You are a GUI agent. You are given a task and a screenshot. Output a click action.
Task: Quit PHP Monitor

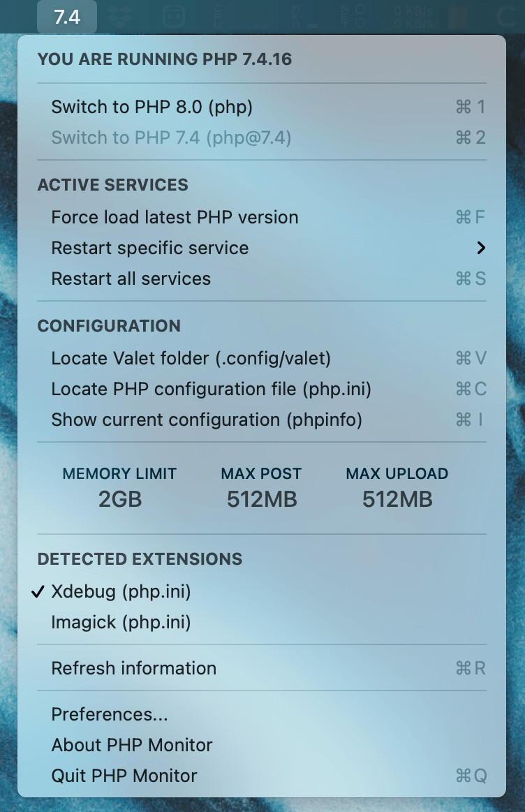(262, 776)
